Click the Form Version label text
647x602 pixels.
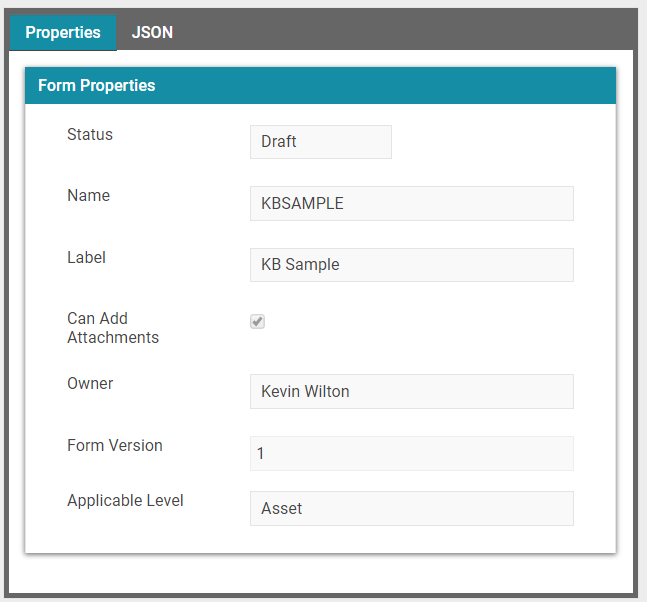[x=115, y=445]
